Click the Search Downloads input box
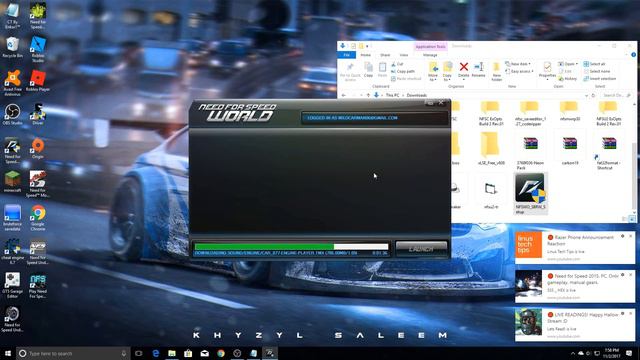 616,95
